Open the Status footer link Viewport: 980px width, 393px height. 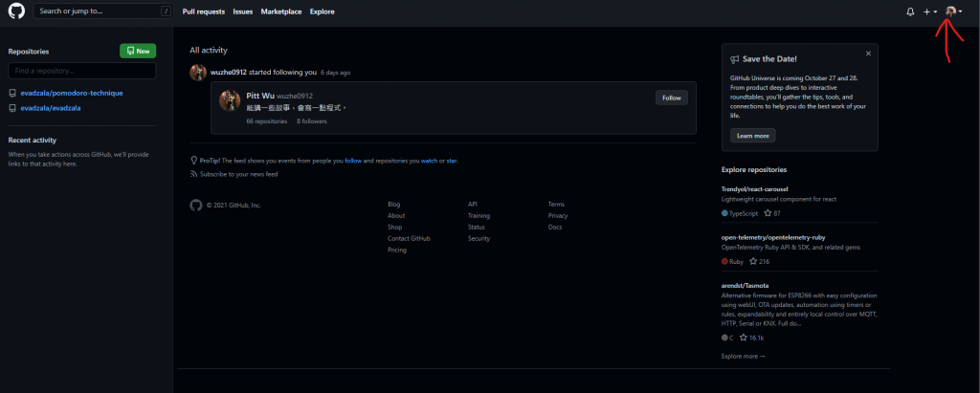[477, 228]
